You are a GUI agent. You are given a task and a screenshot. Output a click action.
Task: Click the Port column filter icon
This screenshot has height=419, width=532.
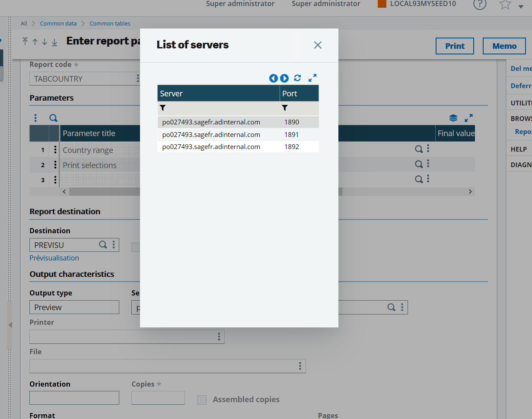click(285, 108)
